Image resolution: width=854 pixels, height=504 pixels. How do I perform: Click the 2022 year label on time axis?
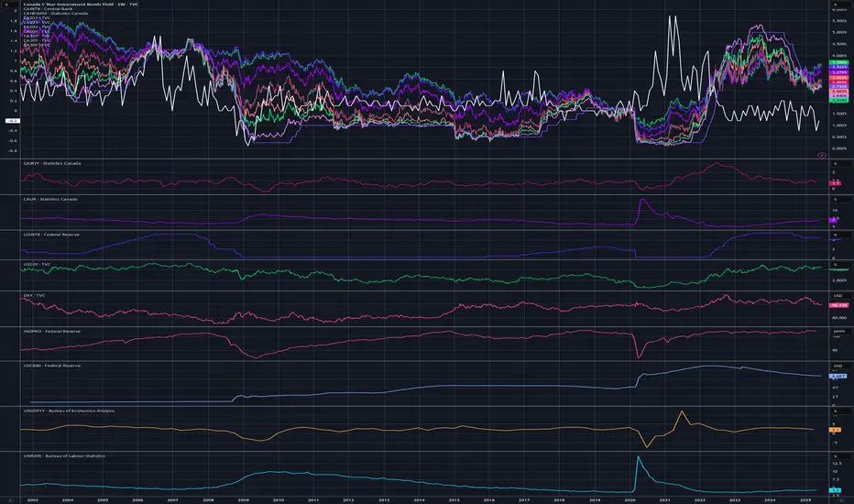click(x=700, y=499)
